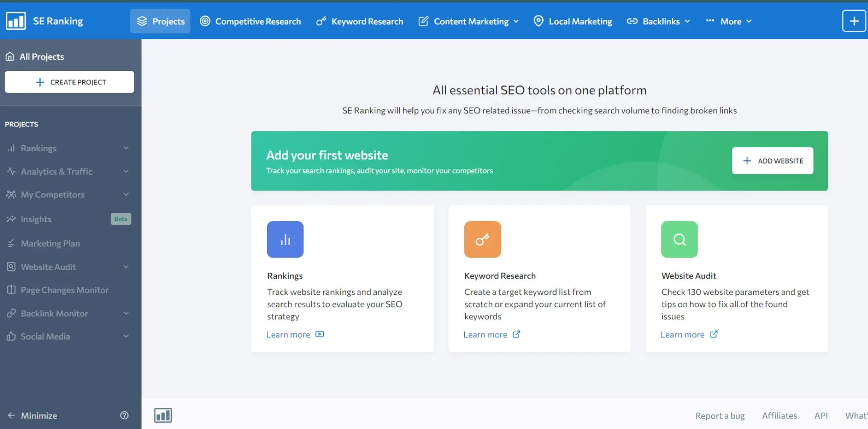The width and height of the screenshot is (868, 429).
Task: Open the Backlinks dropdown arrow
Action: tap(687, 21)
